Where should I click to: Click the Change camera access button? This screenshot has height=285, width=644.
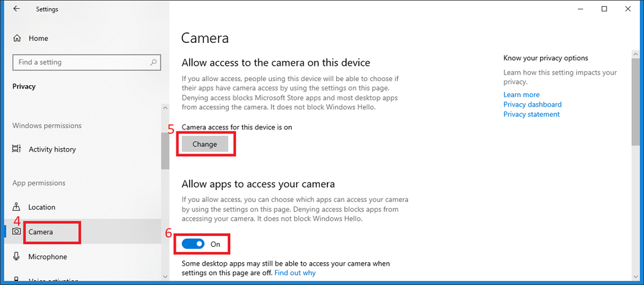[x=205, y=144]
